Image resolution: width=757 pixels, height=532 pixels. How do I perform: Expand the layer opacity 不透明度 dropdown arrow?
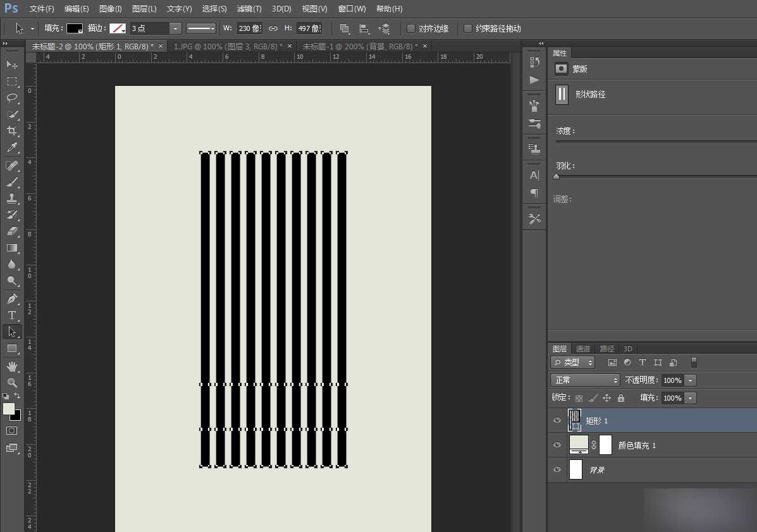[690, 380]
